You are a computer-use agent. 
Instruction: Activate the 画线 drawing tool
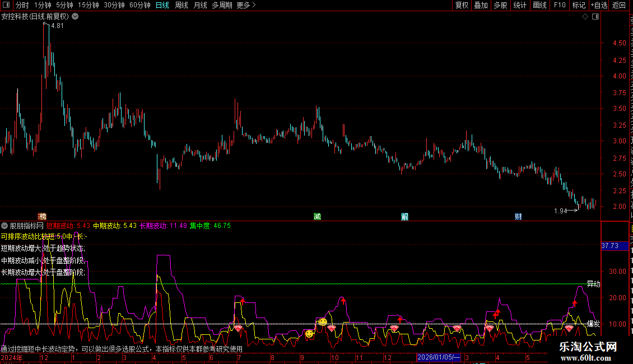540,5
